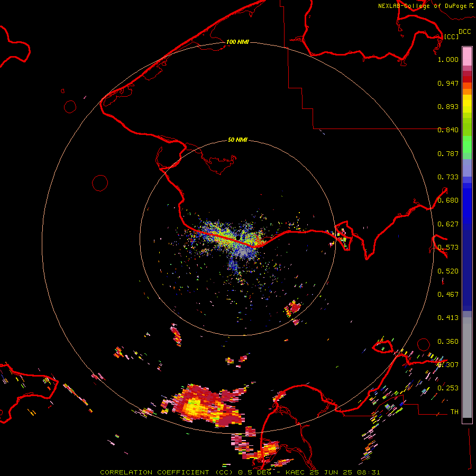Click the 0.787 legend value

click(448, 153)
